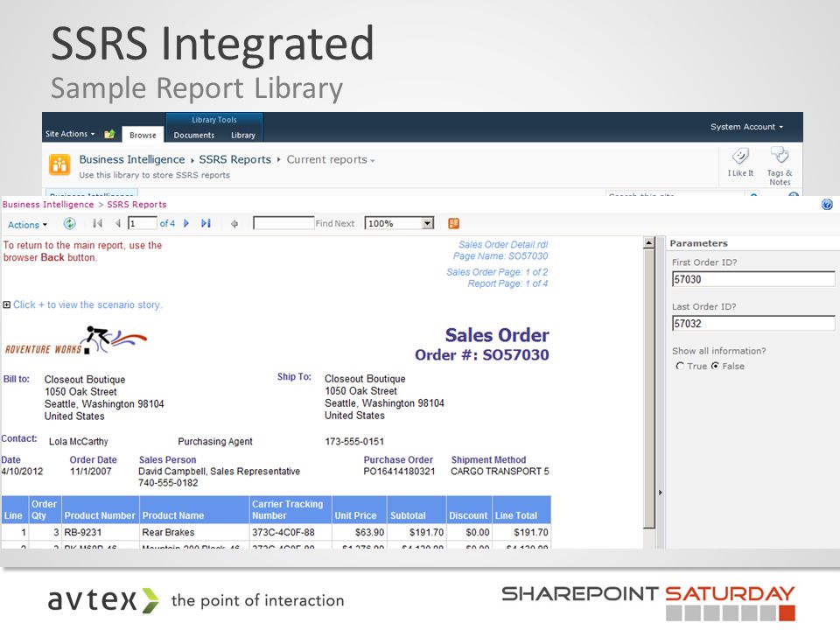This screenshot has width=840, height=630.
Task: Open the 100% zoom dropdown
Action: (x=428, y=223)
